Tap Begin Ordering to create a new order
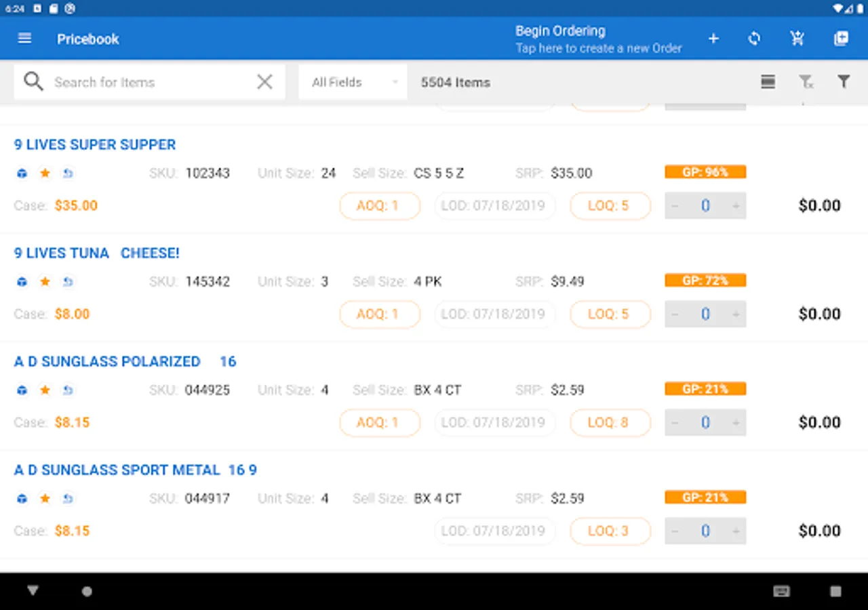 point(598,39)
